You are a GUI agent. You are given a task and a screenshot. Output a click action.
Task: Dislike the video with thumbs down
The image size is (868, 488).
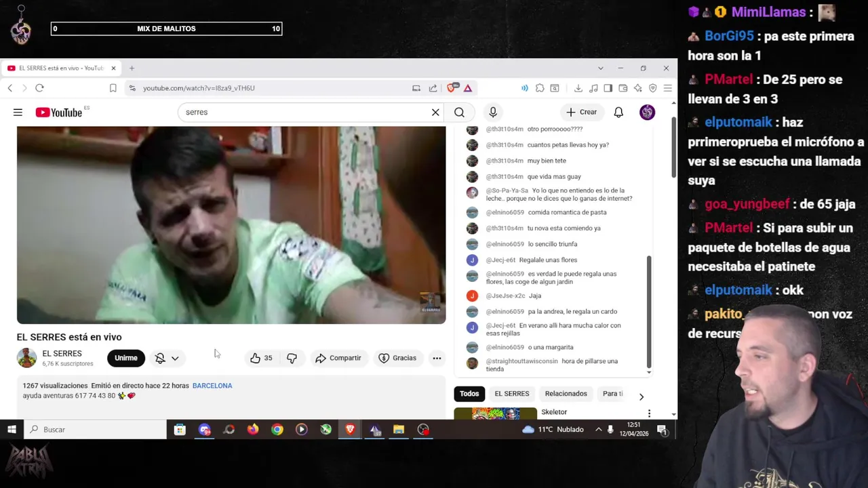click(x=292, y=358)
